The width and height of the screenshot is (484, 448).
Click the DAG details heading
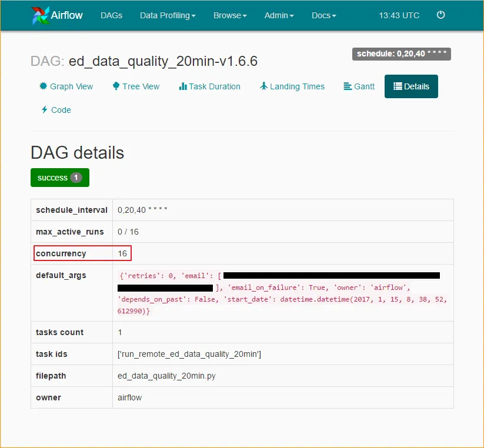tap(77, 152)
